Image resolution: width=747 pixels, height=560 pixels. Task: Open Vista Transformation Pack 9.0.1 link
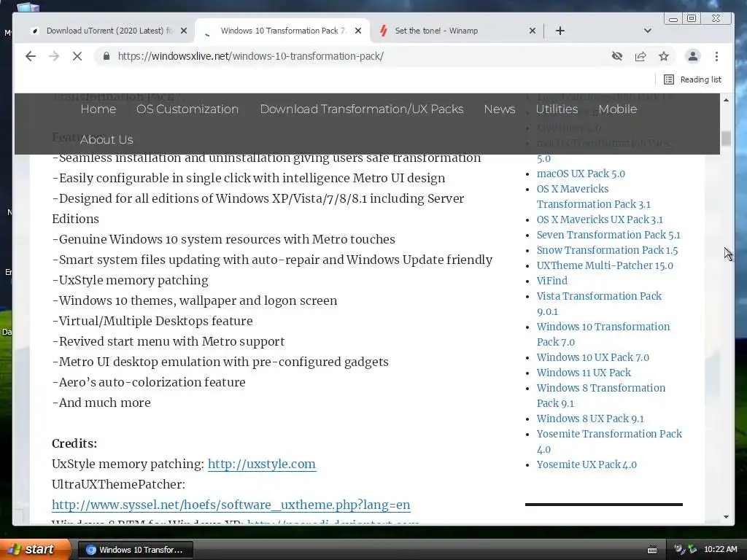(599, 304)
